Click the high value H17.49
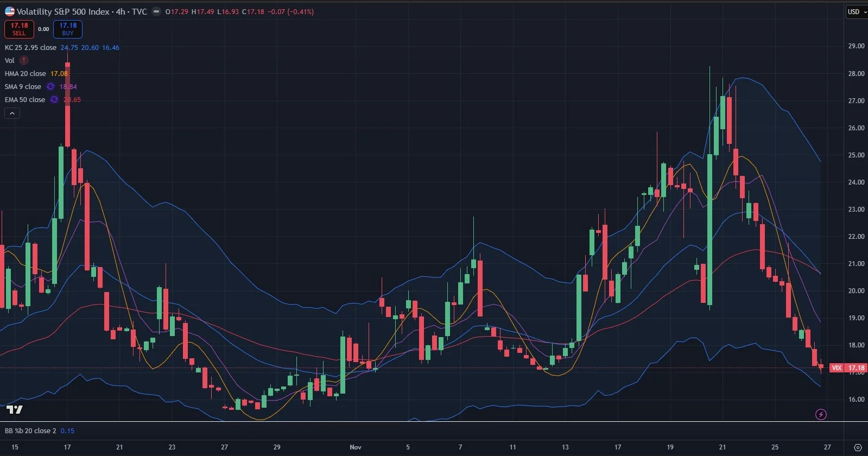Image resolution: width=868 pixels, height=456 pixels. point(202,11)
